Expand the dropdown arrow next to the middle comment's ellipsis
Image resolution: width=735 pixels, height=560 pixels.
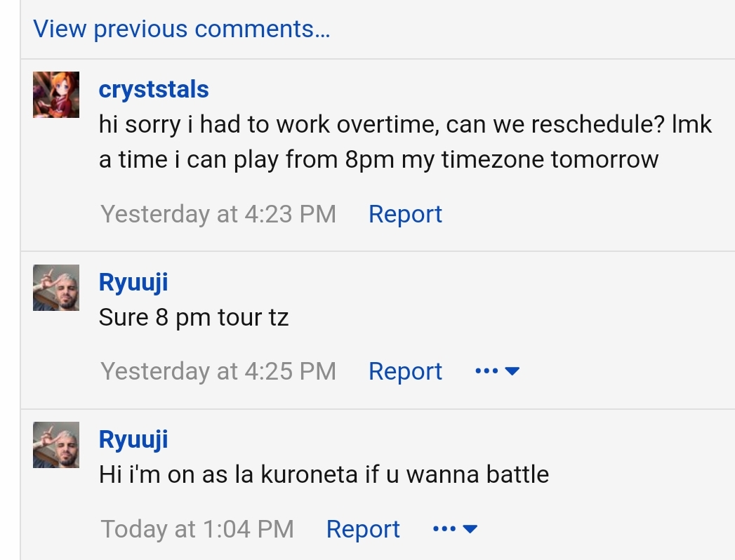(x=510, y=371)
